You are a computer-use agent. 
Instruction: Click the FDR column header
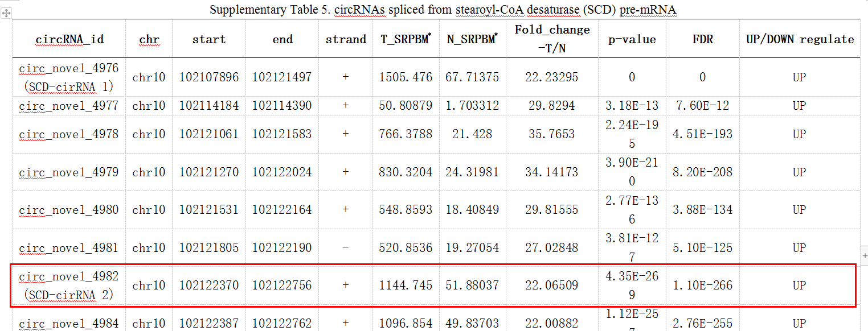click(702, 39)
